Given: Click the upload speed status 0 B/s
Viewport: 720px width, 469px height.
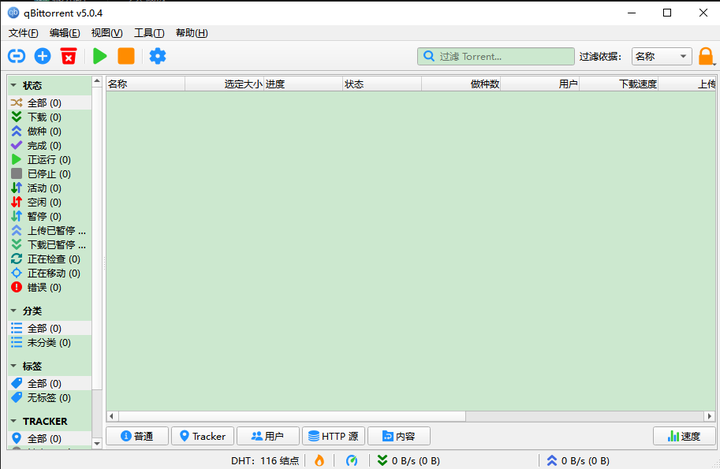Looking at the screenshot, I should 578,460.
